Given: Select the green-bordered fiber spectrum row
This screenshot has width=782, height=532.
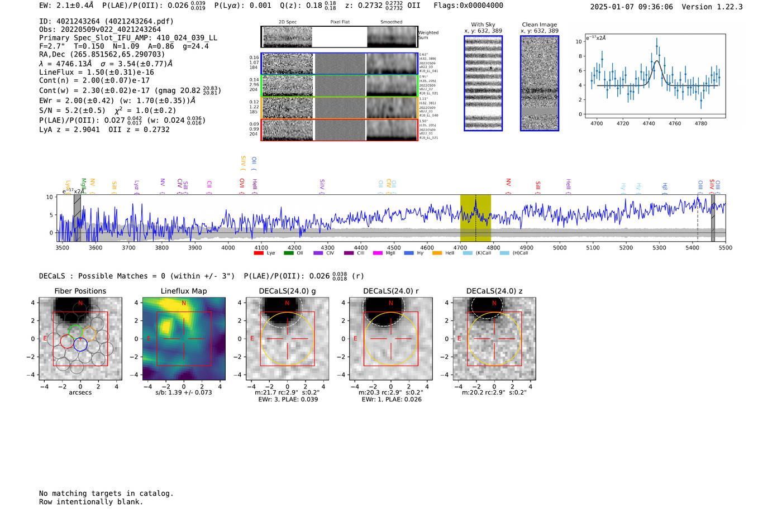Looking at the screenshot, I should coord(339,86).
